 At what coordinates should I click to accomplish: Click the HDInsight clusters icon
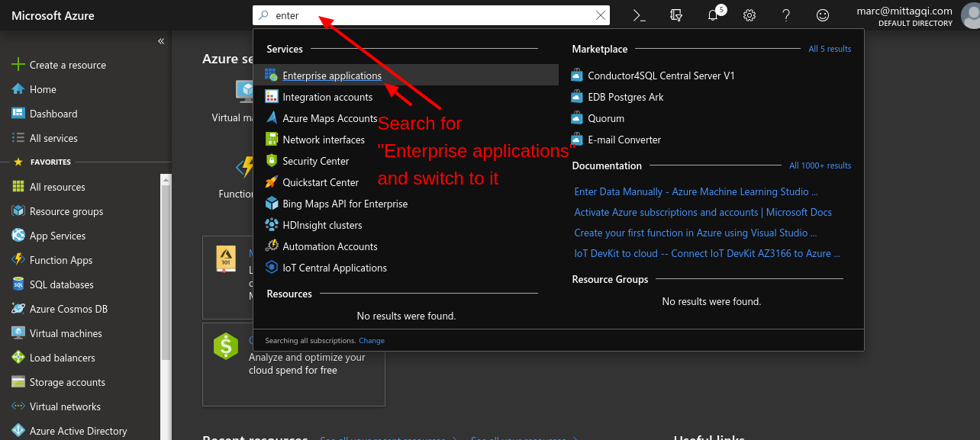(271, 224)
